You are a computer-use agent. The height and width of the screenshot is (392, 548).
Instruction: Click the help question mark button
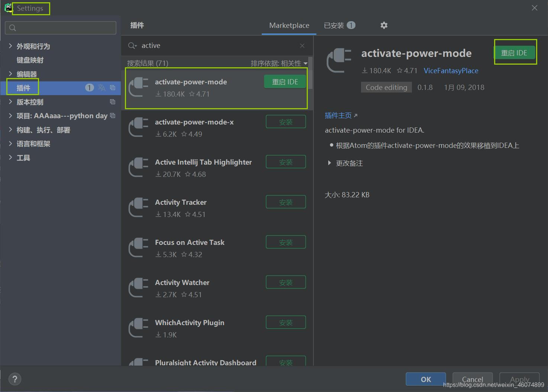coord(14,379)
